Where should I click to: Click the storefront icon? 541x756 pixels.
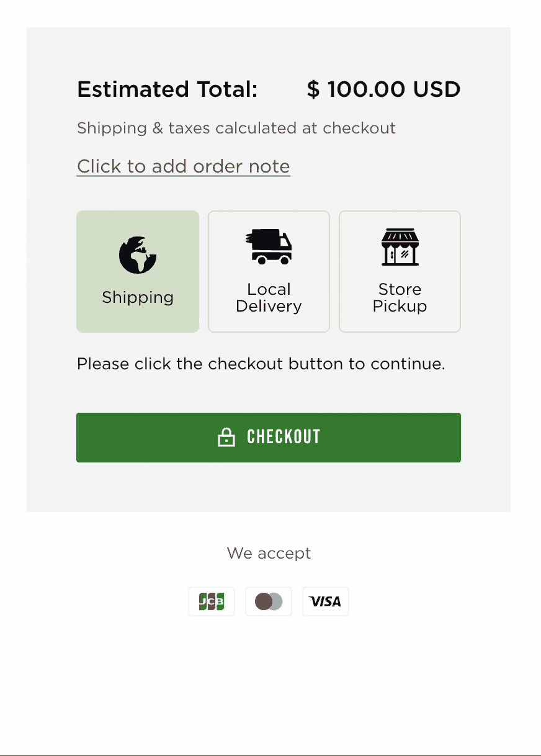pos(400,247)
